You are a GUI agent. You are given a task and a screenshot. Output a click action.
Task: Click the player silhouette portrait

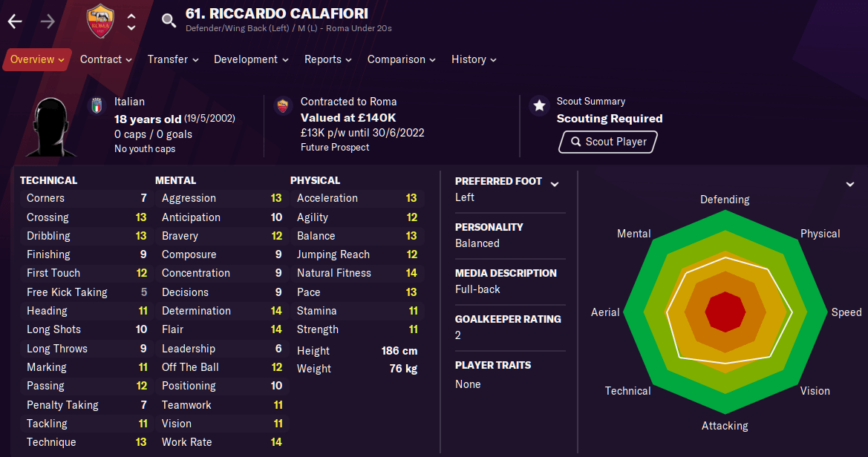[x=51, y=127]
